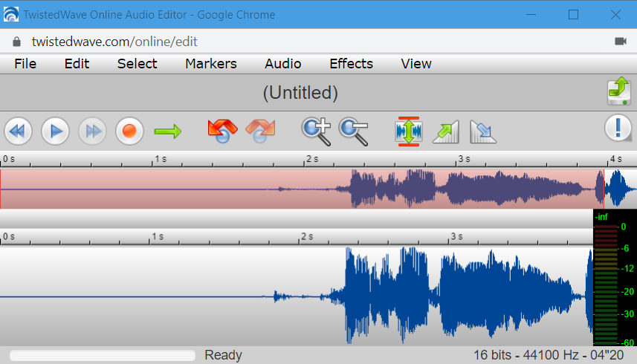Click the exclamation mark info icon
The width and height of the screenshot is (637, 364).
click(618, 128)
